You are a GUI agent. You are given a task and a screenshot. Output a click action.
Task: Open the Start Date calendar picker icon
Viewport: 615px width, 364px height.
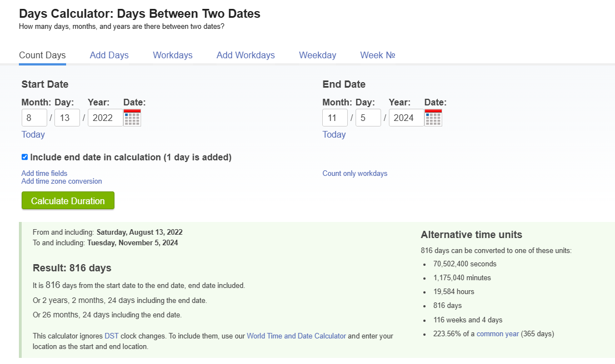click(x=132, y=118)
